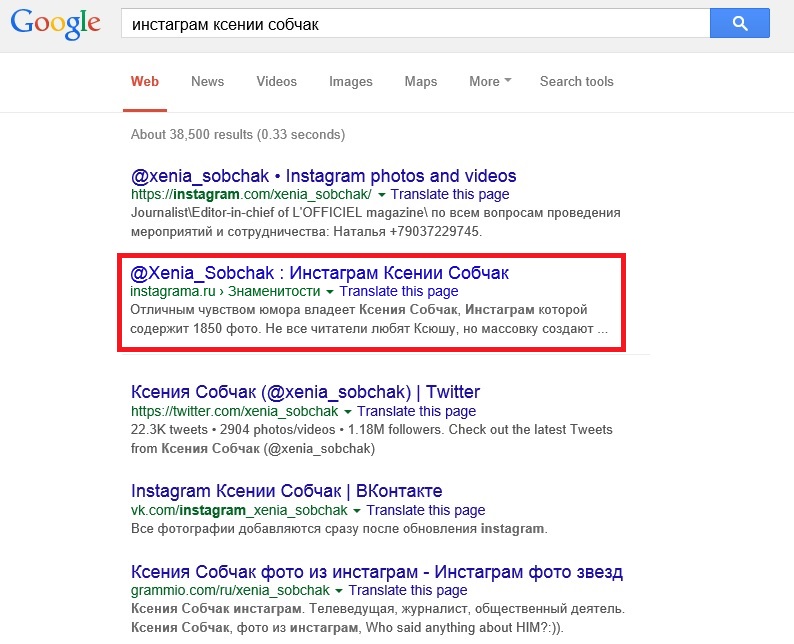Select the Web tab
The image size is (794, 644).
click(145, 82)
